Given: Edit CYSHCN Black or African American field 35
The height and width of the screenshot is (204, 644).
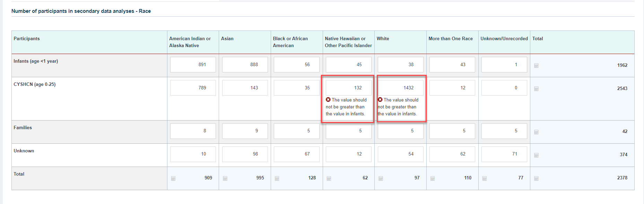Looking at the screenshot, I should [x=297, y=88].
